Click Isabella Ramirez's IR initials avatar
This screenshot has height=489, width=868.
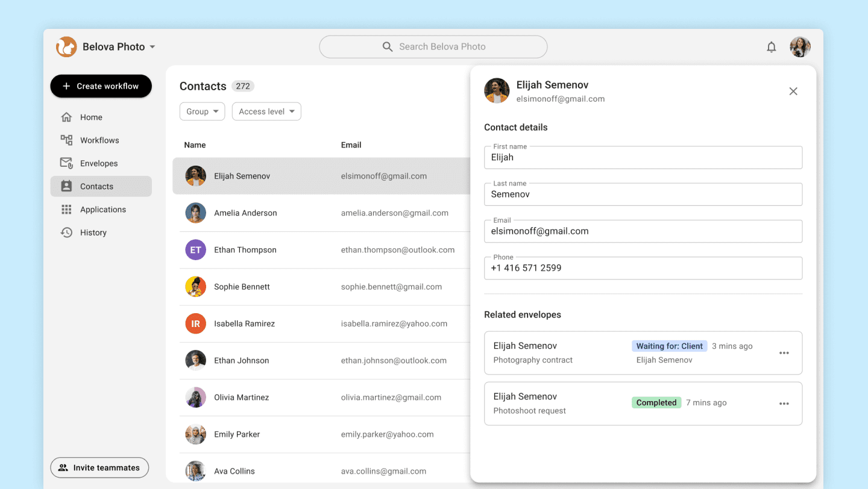coord(196,323)
